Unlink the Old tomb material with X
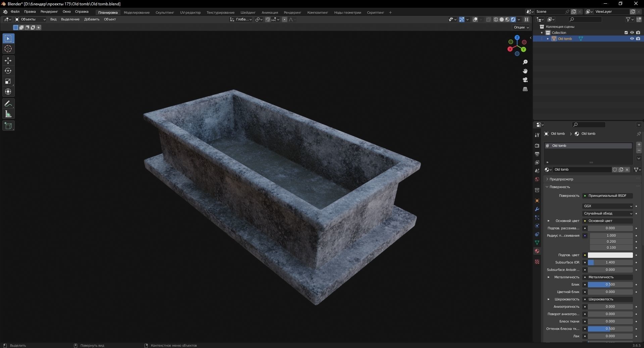The height and width of the screenshot is (348, 644). click(x=627, y=170)
